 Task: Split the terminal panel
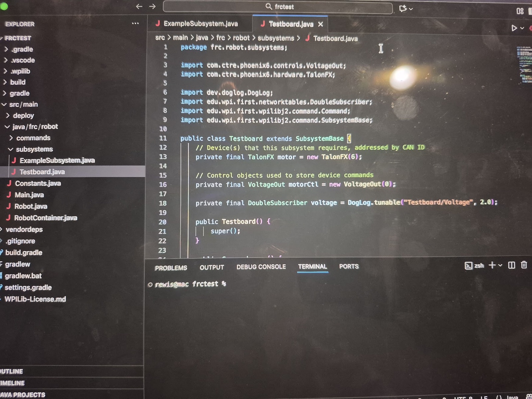(x=512, y=265)
